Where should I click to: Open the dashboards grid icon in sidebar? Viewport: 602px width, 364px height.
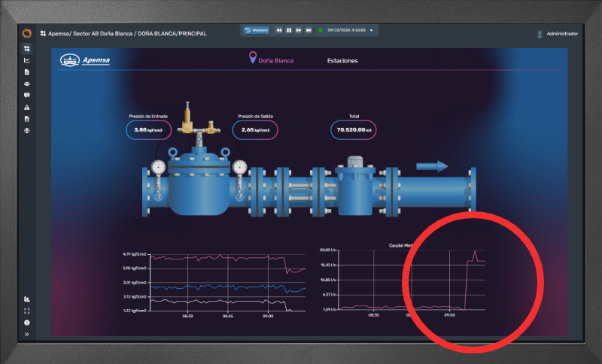click(x=27, y=49)
